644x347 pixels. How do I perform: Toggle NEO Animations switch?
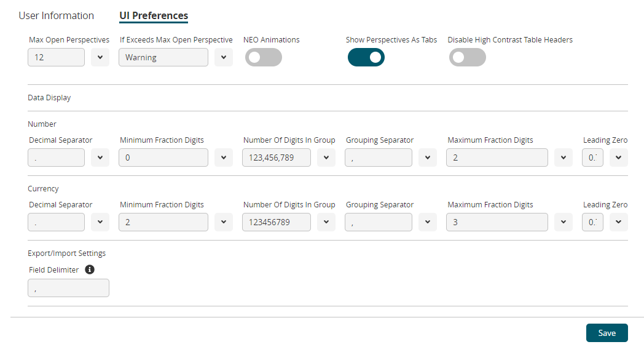(x=263, y=57)
